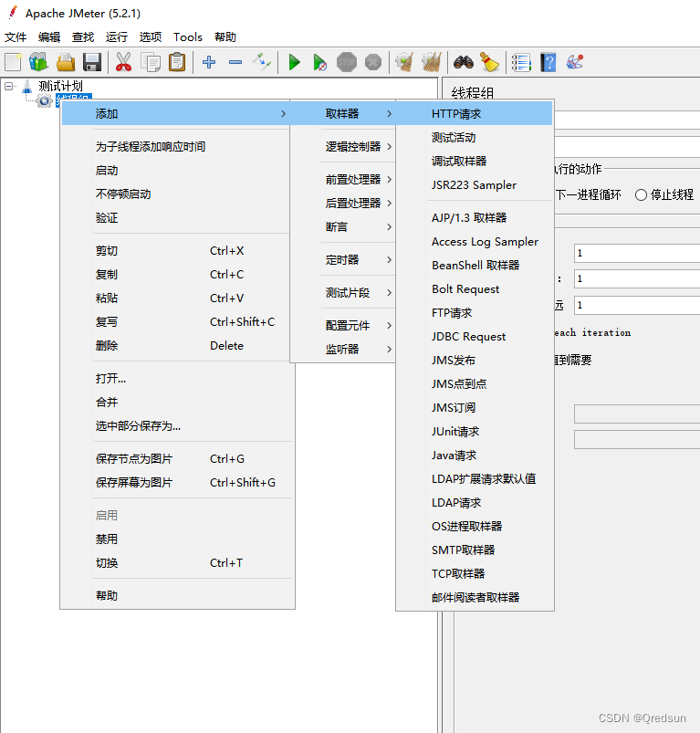Click the Cut scissors icon
The height and width of the screenshot is (733, 700).
click(x=123, y=62)
